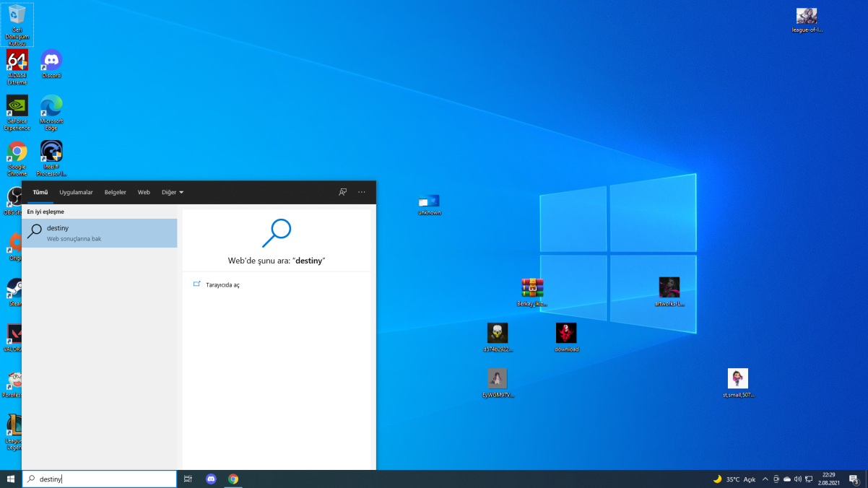868x488 pixels.
Task: Select the league-of-l... image on the desktop
Action: 807,20
